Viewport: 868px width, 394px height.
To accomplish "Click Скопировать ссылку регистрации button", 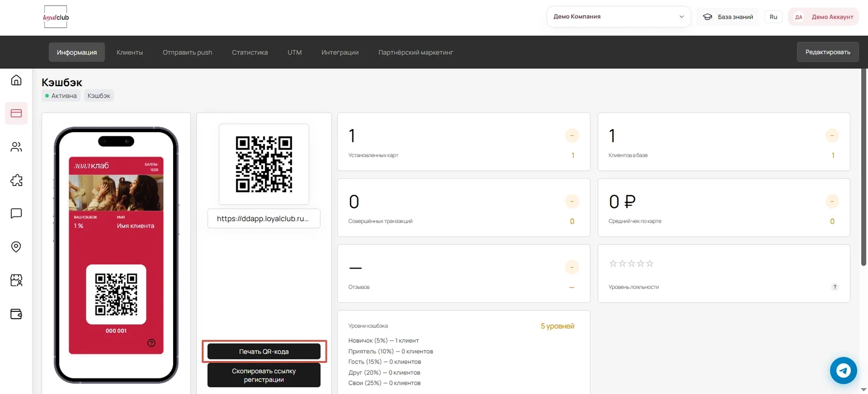I will [264, 375].
